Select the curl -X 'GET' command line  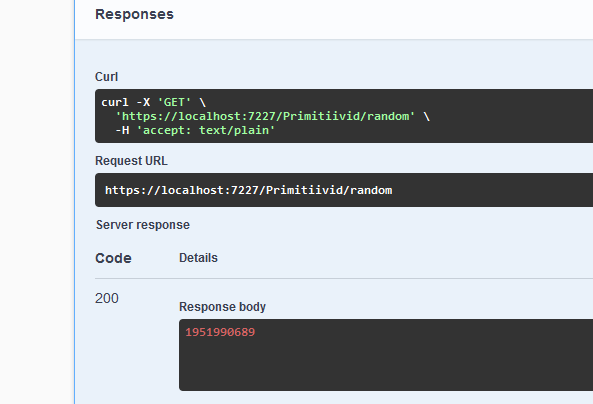point(154,102)
